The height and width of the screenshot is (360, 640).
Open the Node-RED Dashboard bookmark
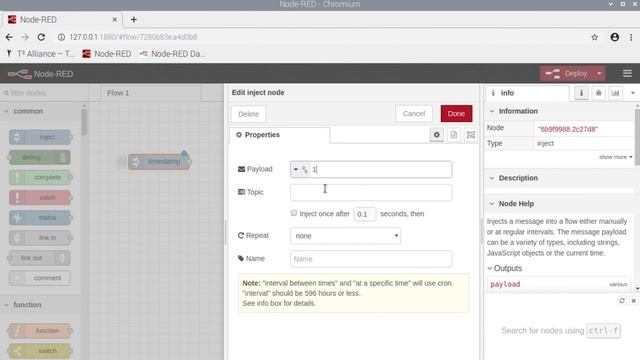172,54
